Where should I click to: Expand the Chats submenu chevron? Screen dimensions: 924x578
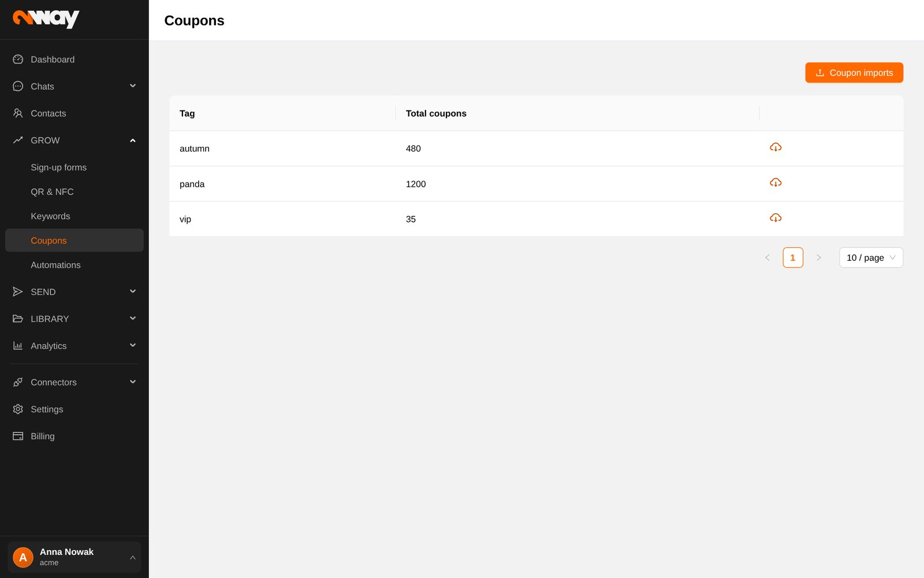tap(133, 86)
